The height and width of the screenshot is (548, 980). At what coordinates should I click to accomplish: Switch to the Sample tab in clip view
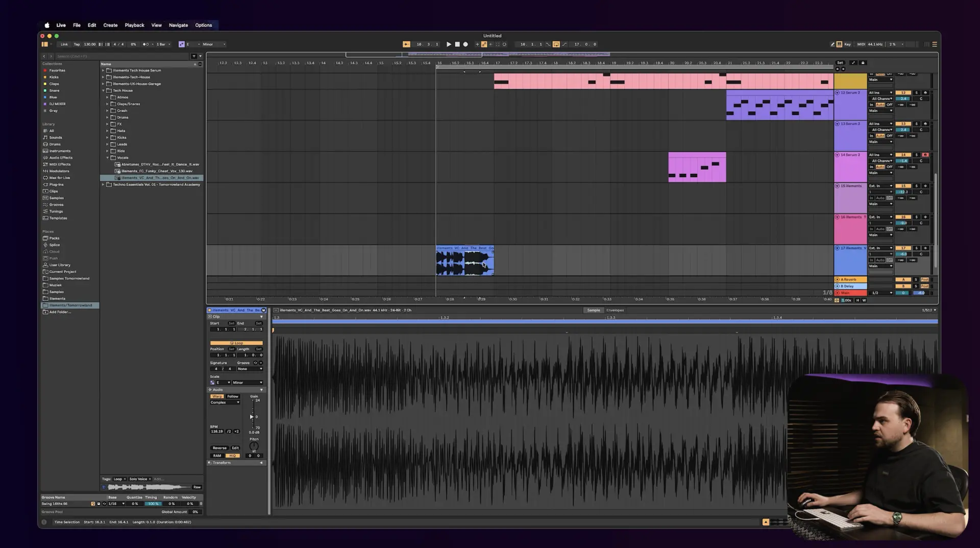coord(593,311)
